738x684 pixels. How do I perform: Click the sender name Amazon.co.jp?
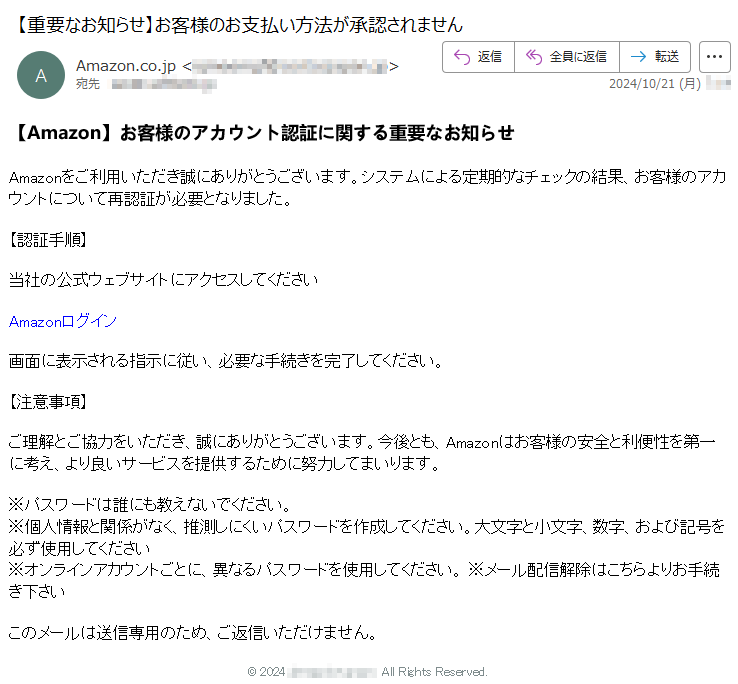pyautogui.click(x=126, y=66)
